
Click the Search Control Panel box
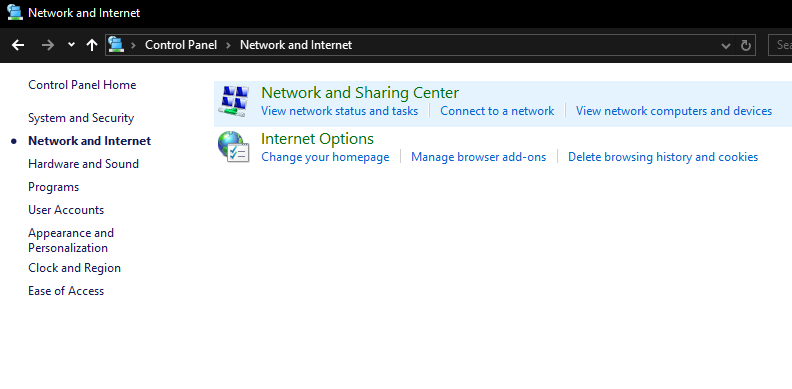(780, 45)
